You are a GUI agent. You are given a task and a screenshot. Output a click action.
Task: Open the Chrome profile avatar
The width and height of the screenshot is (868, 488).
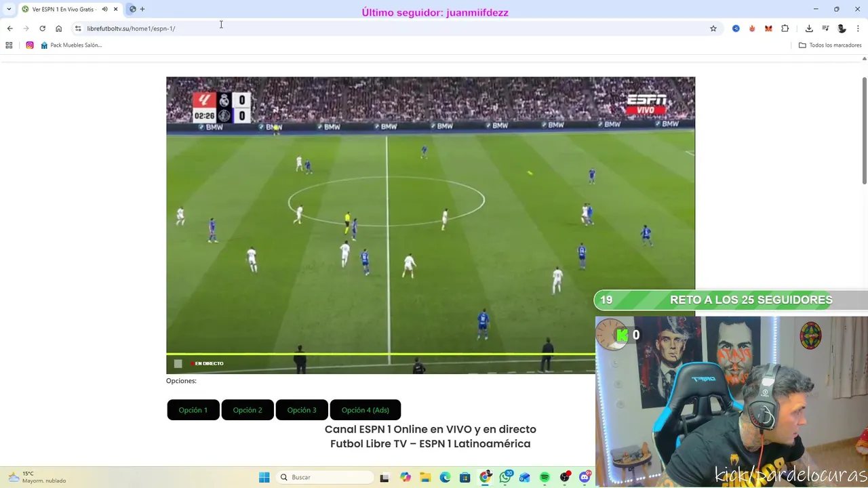point(842,28)
